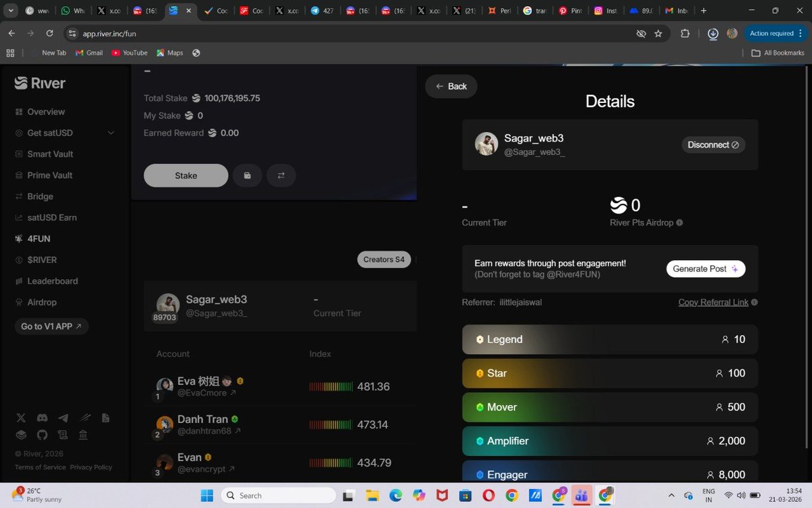Open the YouTube bookmark

[129, 53]
